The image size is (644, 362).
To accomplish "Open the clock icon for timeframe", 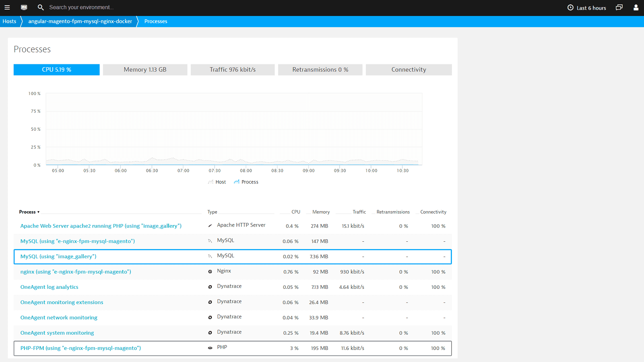I will (x=570, y=8).
